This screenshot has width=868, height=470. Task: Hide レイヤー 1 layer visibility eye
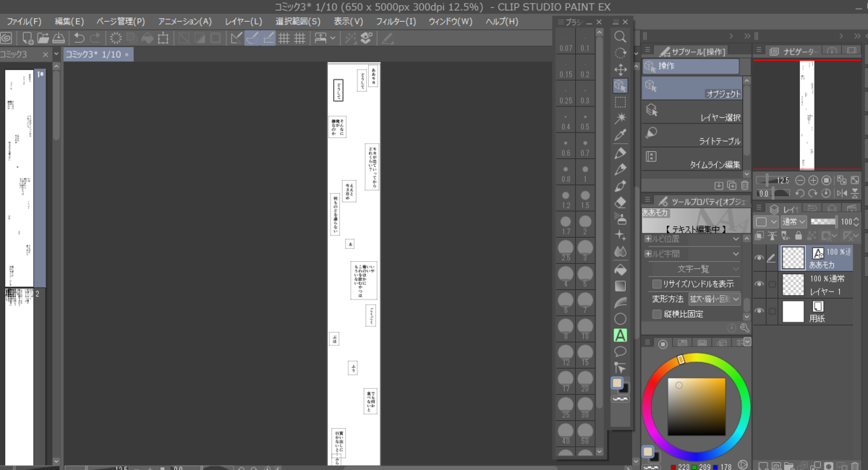(x=759, y=284)
